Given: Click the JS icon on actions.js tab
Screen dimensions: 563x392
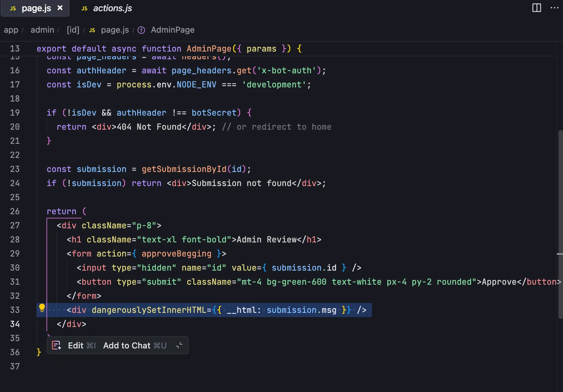Looking at the screenshot, I should click(84, 9).
